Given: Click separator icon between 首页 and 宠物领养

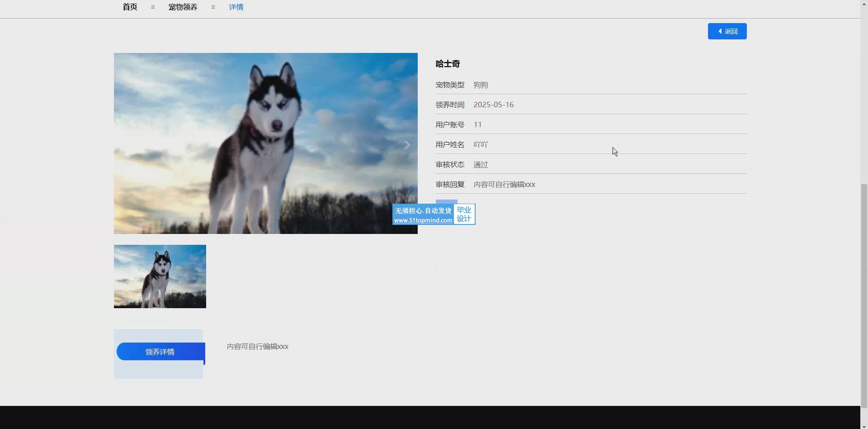Looking at the screenshot, I should pyautogui.click(x=153, y=7).
